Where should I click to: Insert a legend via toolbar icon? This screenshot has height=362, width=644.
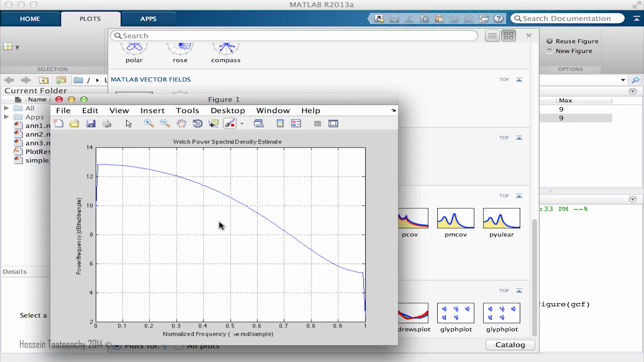296,123
